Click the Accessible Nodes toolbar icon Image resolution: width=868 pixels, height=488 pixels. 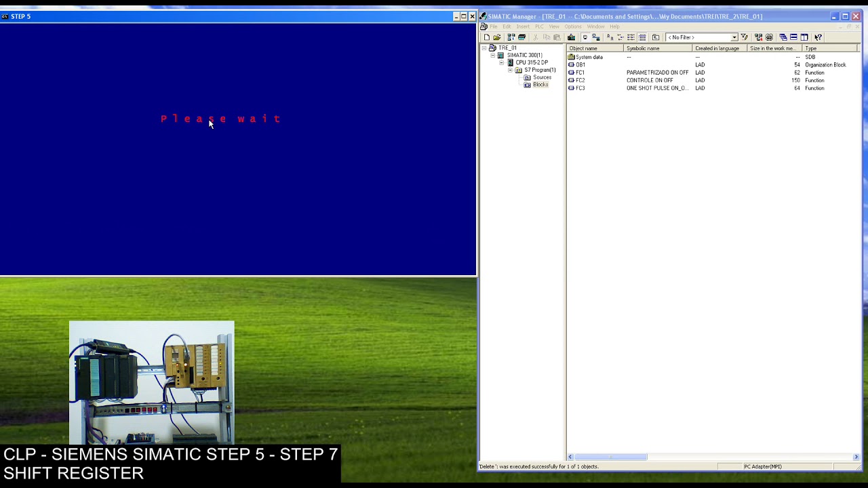511,37
